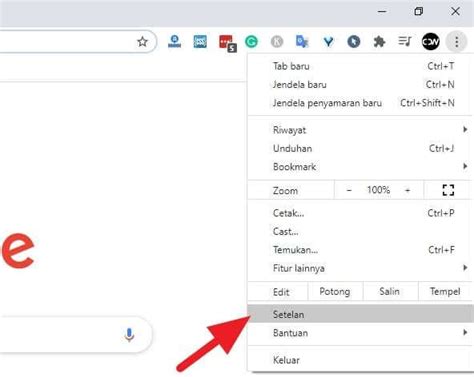
Task: Click the red extension with S badge
Action: coord(227,43)
